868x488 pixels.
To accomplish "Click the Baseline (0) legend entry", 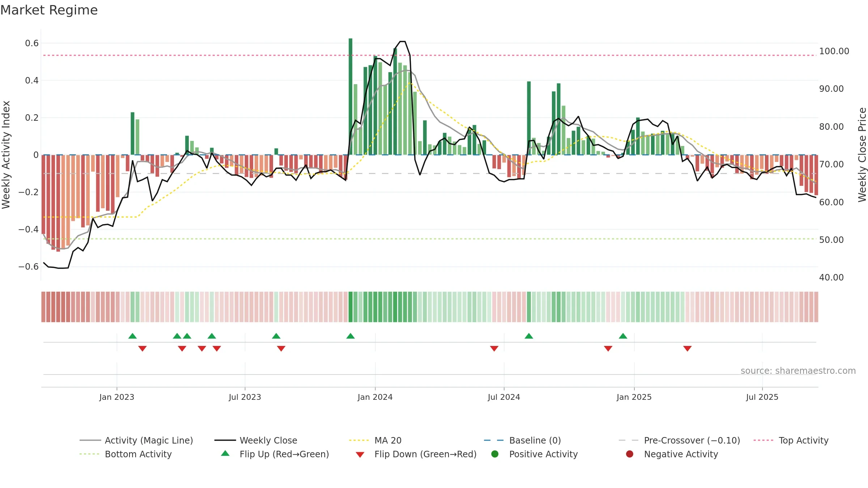I will pyautogui.click(x=522, y=440).
